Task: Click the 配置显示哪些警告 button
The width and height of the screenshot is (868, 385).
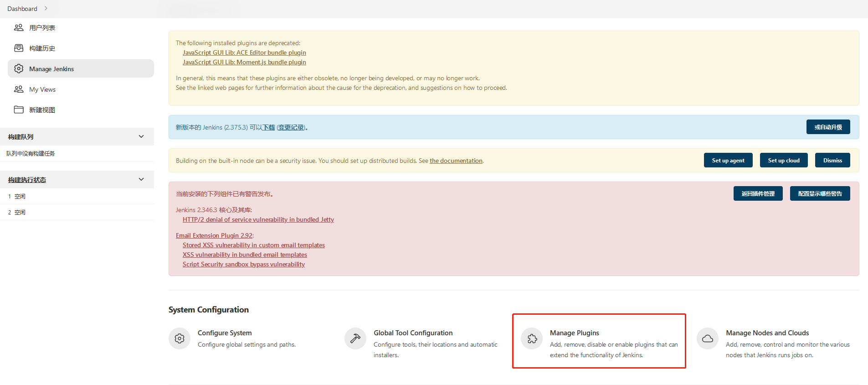Action: [x=820, y=193]
